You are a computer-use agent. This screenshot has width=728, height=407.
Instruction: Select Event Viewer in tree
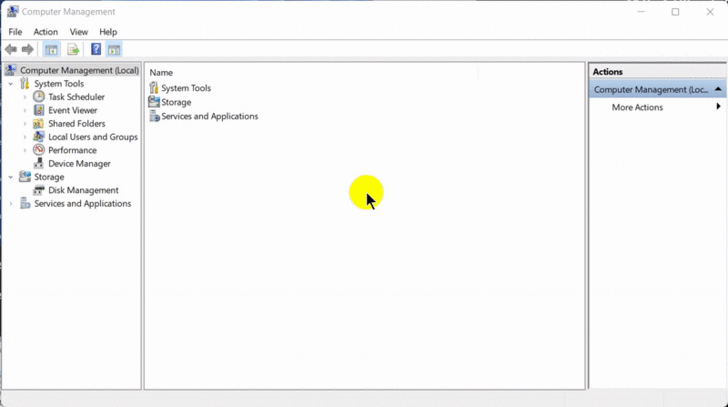tap(72, 110)
